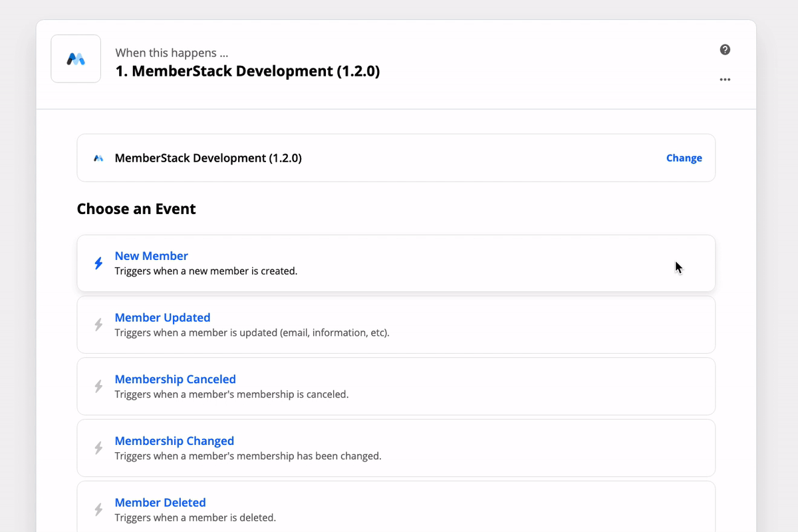The height and width of the screenshot is (532, 798).
Task: Click 'Triggers when a member is deleted.'
Action: [196, 517]
